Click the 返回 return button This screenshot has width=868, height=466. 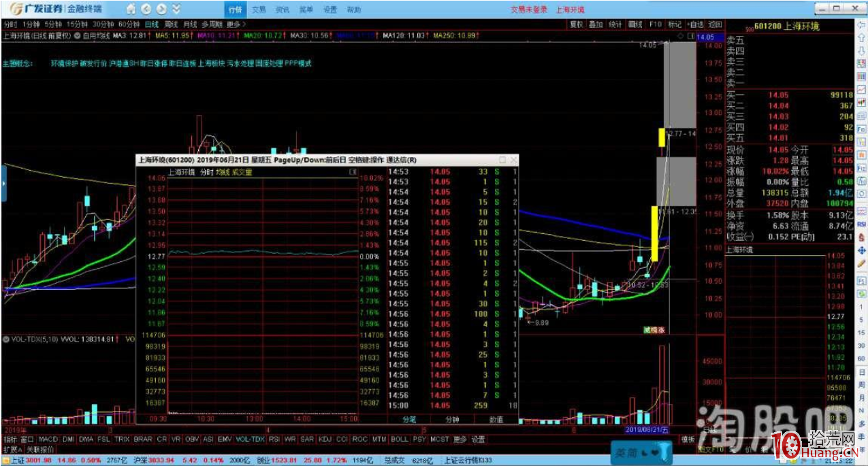click(x=715, y=24)
